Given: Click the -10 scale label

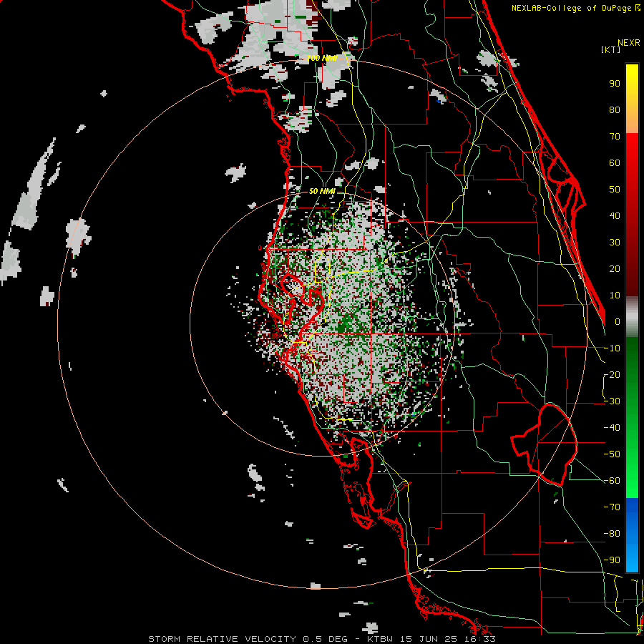Looking at the screenshot, I should pyautogui.click(x=612, y=348).
